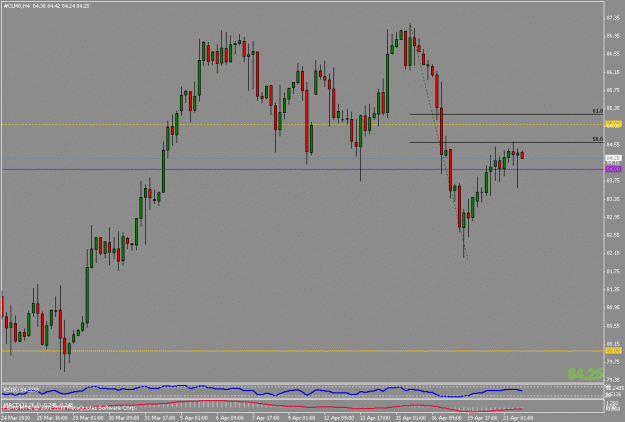The width and height of the screenshot is (625, 422).
Task: Select the last red candlestick on the chart
Action: coord(522,155)
